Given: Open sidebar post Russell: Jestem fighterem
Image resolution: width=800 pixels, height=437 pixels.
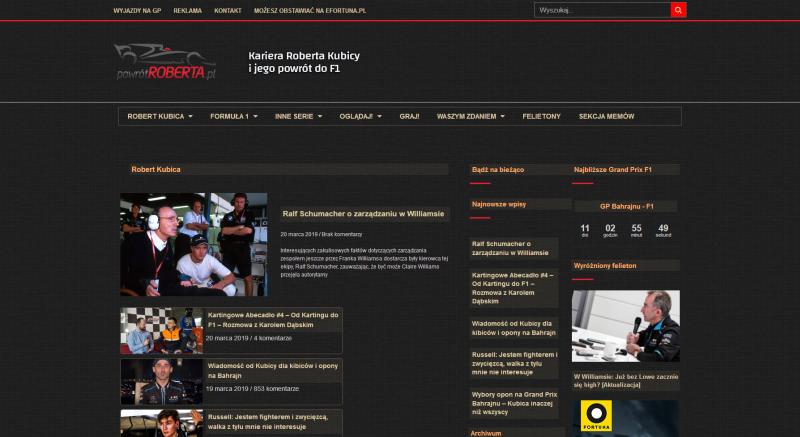Looking at the screenshot, I should click(x=514, y=363).
